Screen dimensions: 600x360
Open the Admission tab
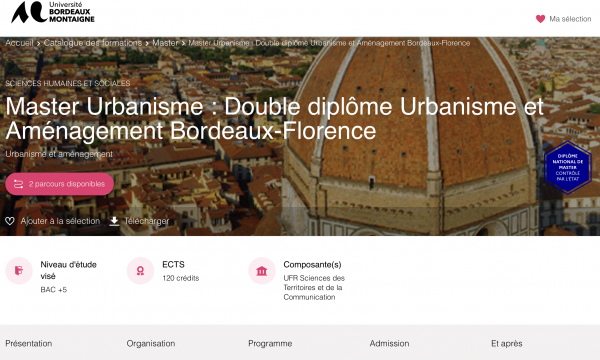coord(390,344)
